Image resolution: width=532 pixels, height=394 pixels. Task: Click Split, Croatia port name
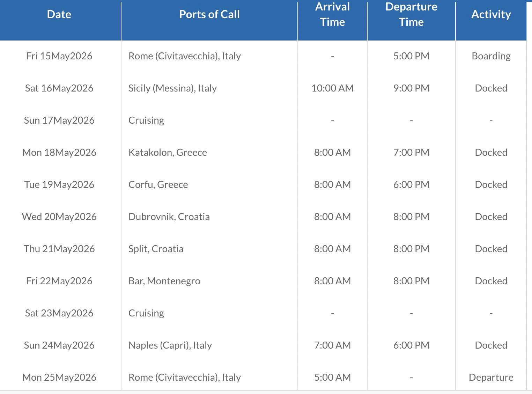(x=156, y=249)
